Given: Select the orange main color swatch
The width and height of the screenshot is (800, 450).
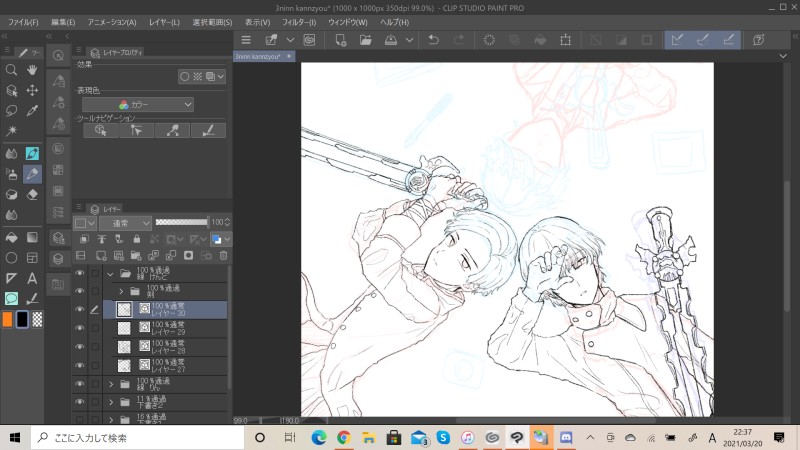Looking at the screenshot, I should [7, 319].
